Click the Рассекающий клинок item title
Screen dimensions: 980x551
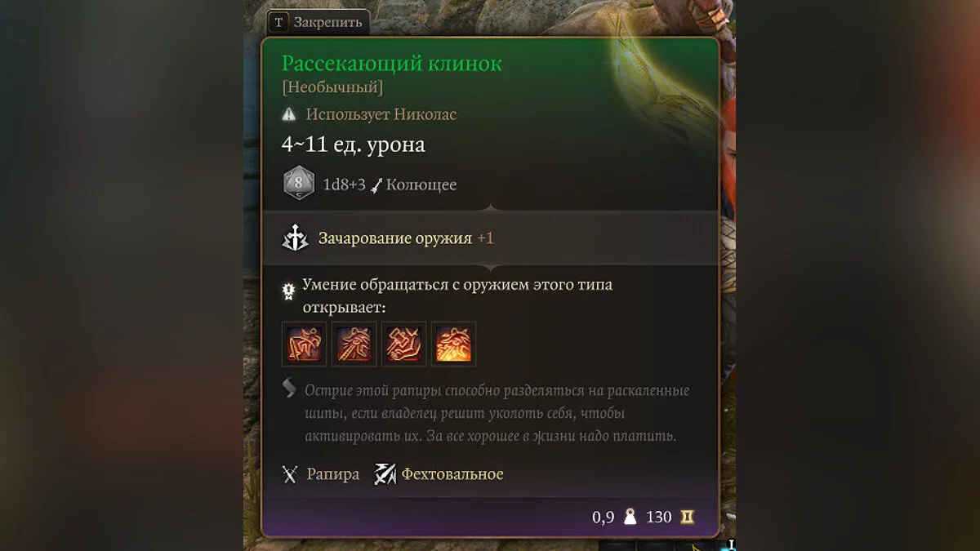pyautogui.click(x=391, y=64)
